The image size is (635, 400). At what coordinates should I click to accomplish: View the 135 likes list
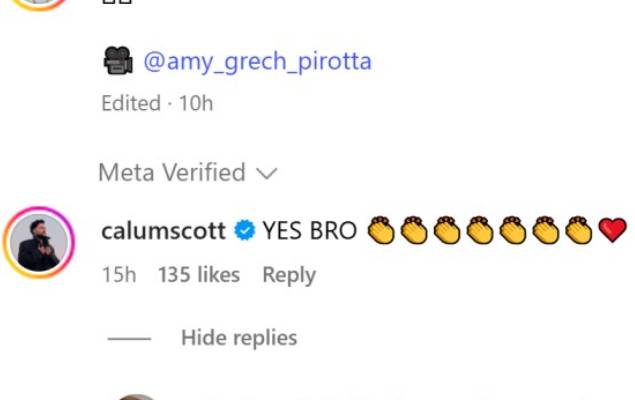click(199, 275)
